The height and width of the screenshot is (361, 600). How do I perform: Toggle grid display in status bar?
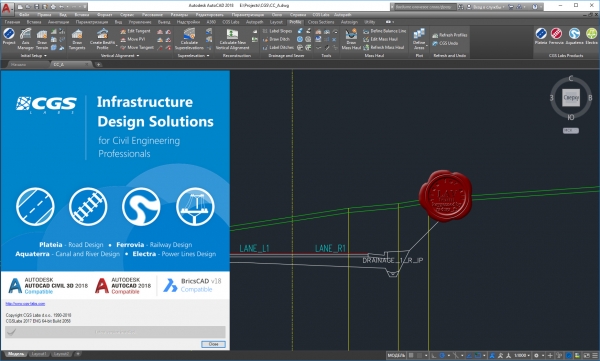pyautogui.click(x=411, y=356)
